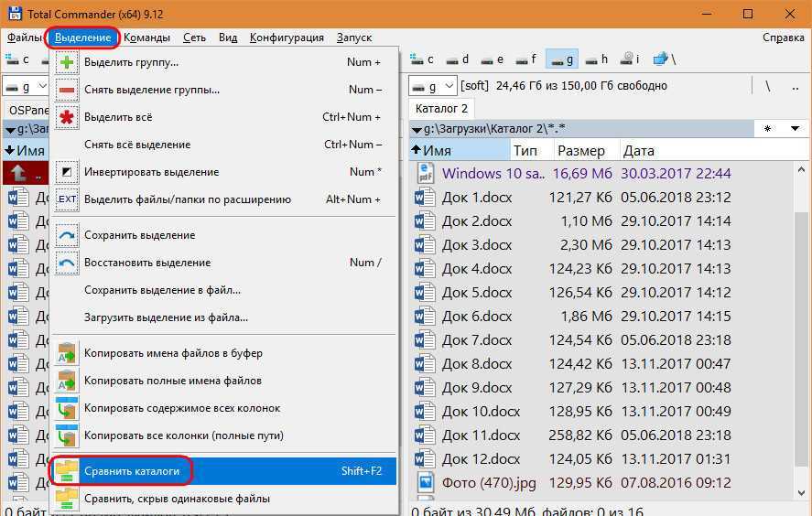Image resolution: width=812 pixels, height=516 pixels.
Task: Sort right panel by Дата column
Action: pyautogui.click(x=639, y=151)
